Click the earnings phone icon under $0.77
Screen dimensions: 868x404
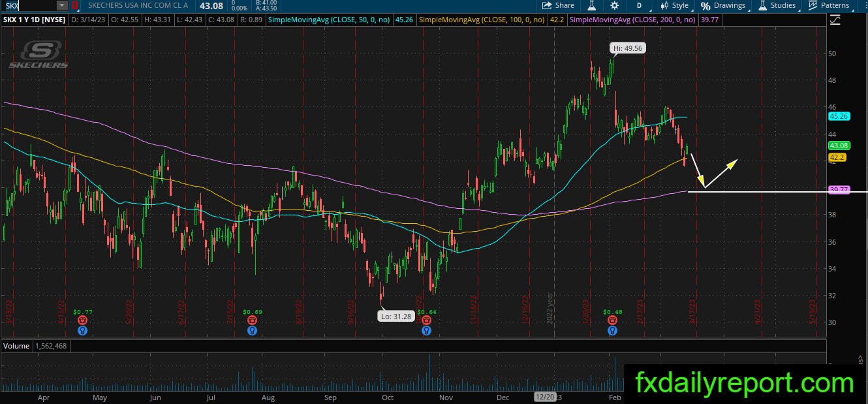(83, 320)
